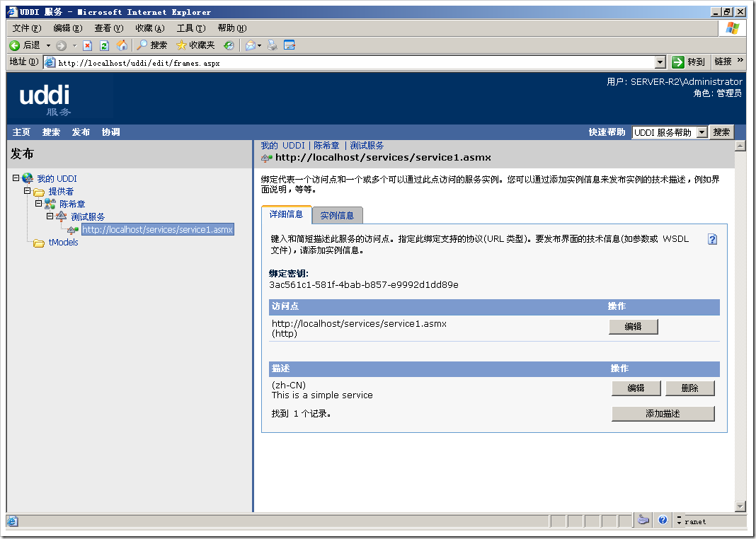Image resolution: width=756 pixels, height=539 pixels.
Task: Click the Edit page toolbar icon
Action: click(x=290, y=45)
